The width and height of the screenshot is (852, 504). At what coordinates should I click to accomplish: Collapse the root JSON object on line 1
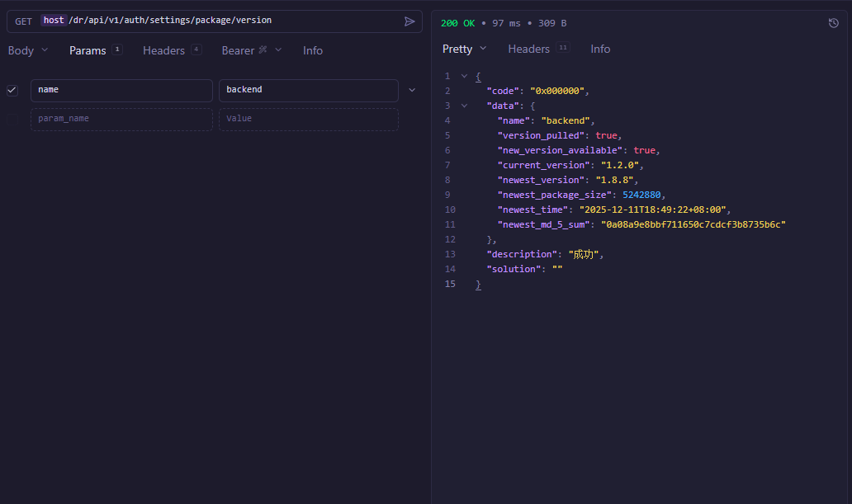tap(464, 76)
